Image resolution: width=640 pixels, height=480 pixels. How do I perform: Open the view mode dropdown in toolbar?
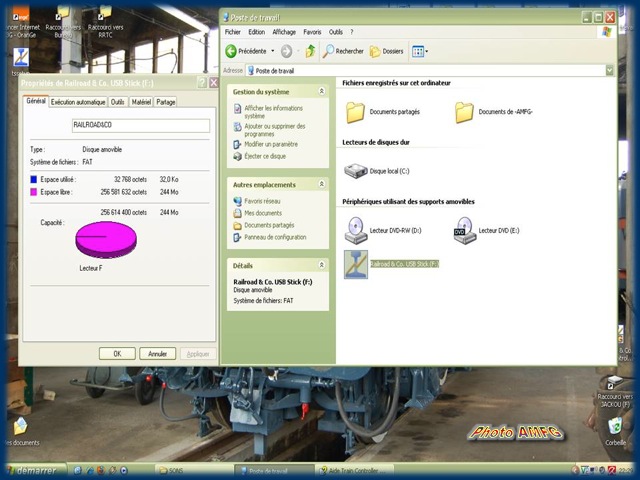(x=420, y=51)
